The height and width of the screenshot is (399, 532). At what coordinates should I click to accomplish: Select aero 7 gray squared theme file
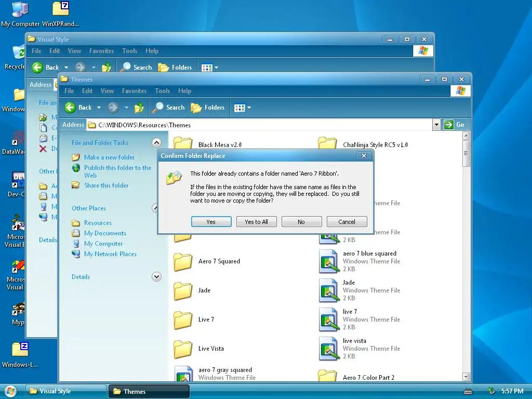215,374
